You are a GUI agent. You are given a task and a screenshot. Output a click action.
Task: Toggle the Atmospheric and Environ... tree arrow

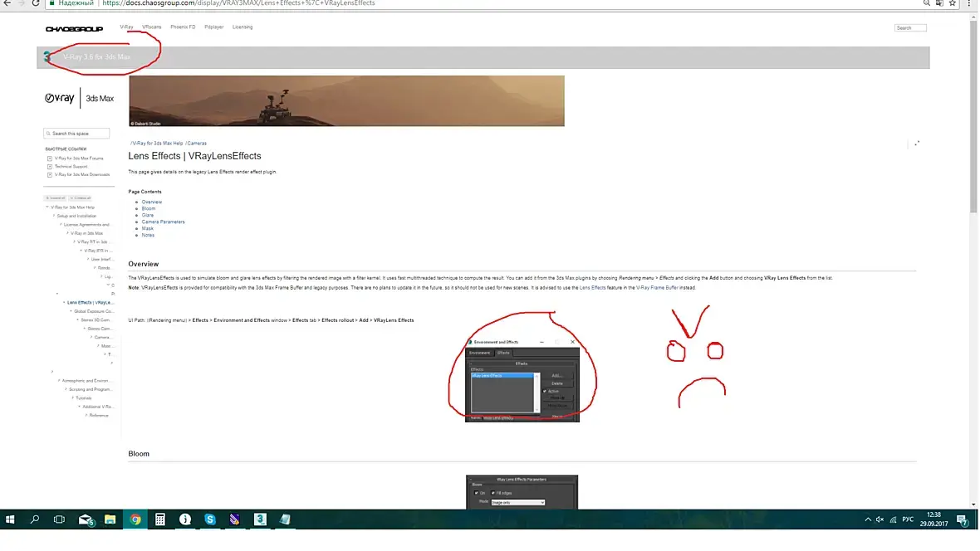(59, 380)
